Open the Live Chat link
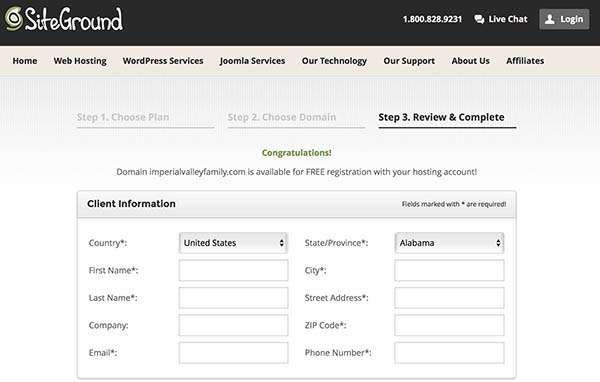Viewport: 600px width, 382px height. coord(501,19)
